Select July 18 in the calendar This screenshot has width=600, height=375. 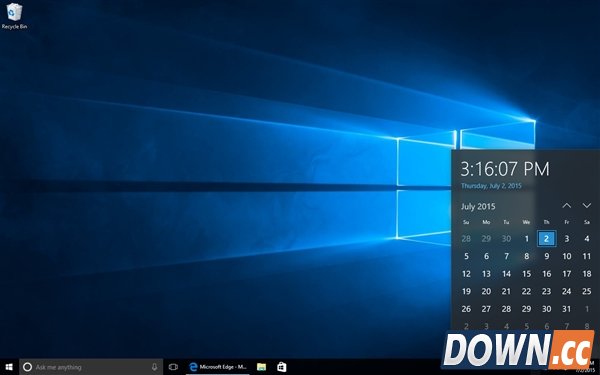point(587,274)
